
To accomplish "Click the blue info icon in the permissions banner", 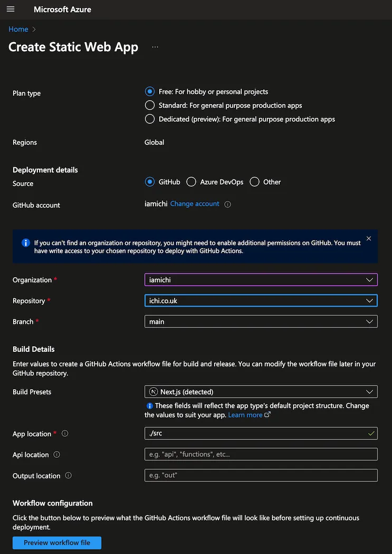I will pos(25,243).
